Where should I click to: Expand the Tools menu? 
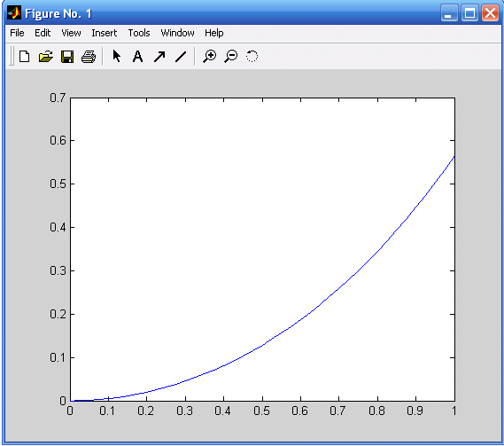tap(139, 33)
